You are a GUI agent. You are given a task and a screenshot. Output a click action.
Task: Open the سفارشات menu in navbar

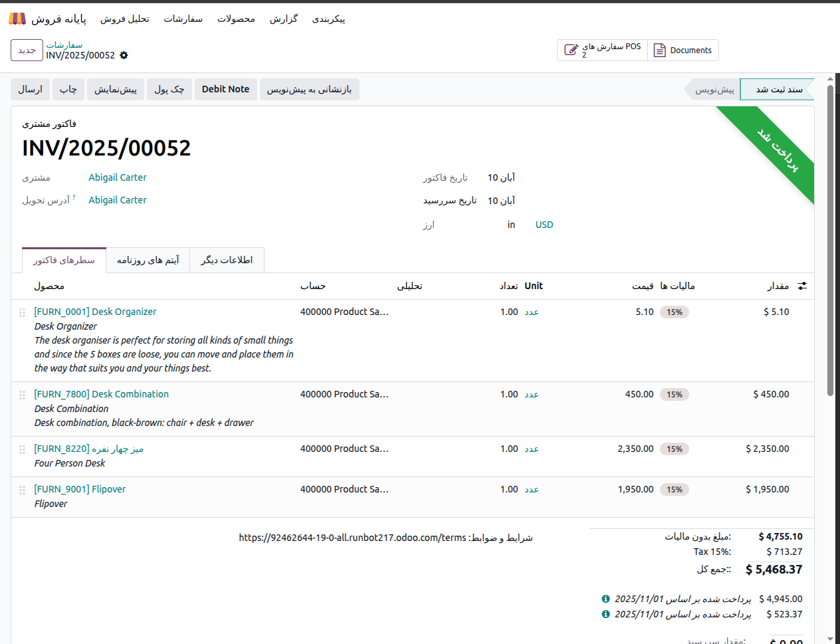tap(183, 19)
